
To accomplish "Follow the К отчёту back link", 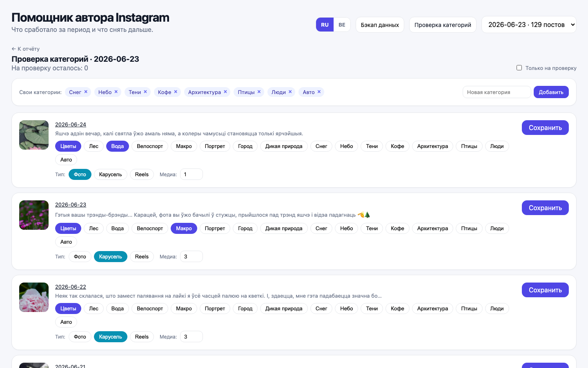I will [x=25, y=49].
